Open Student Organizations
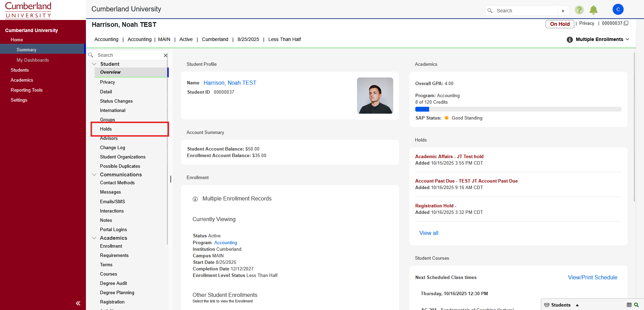Screen dimensions: 644x310 coord(123,157)
